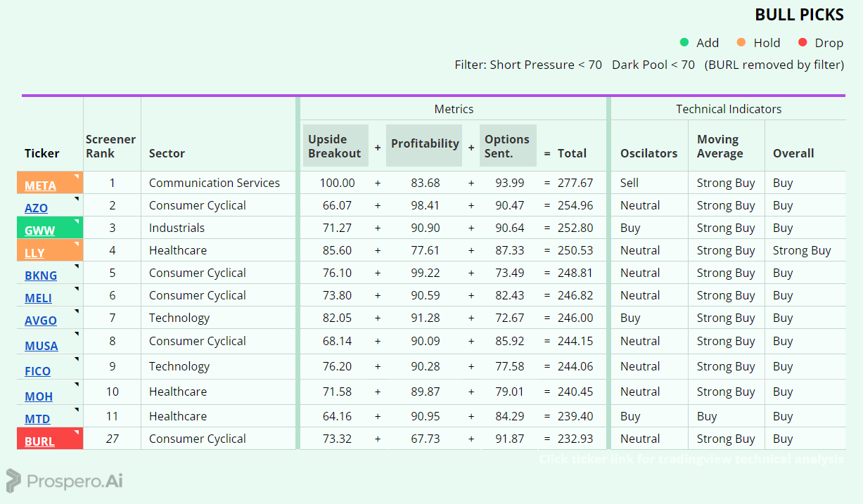
Task: Open the AZO ticker link
Action: [36, 209]
